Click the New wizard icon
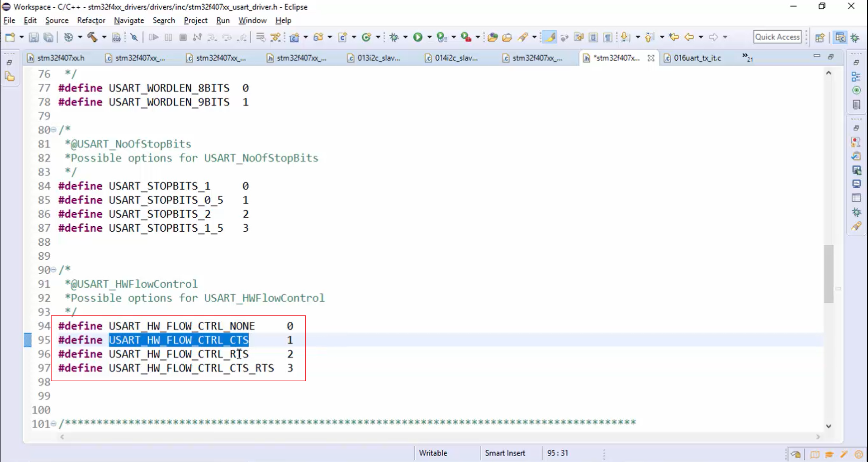This screenshot has width=868, height=462. click(x=10, y=37)
